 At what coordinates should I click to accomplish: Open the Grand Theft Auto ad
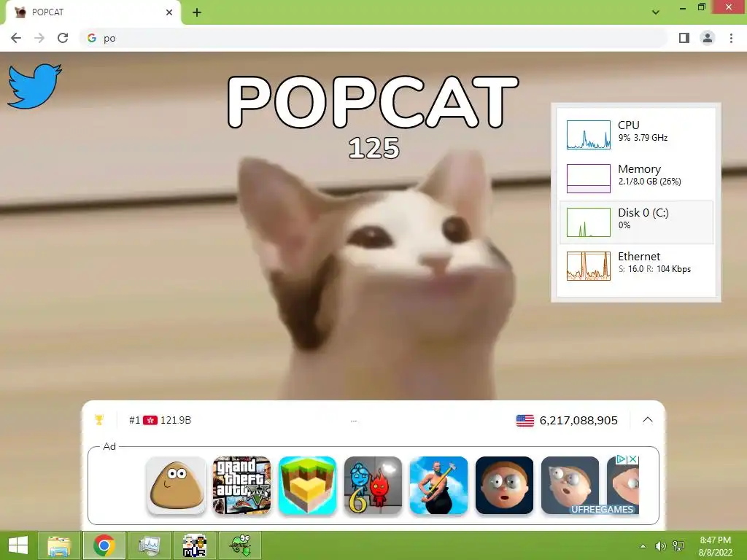[x=242, y=485]
